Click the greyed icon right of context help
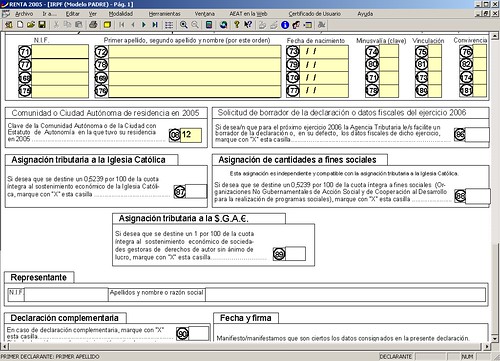This screenshot has width=500, height=361. coord(263,25)
